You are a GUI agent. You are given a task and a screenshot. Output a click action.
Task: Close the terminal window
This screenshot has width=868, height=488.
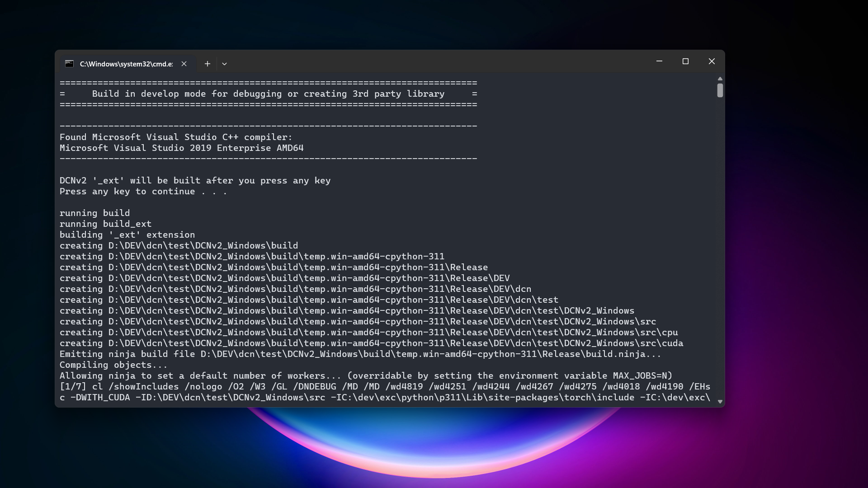click(712, 61)
